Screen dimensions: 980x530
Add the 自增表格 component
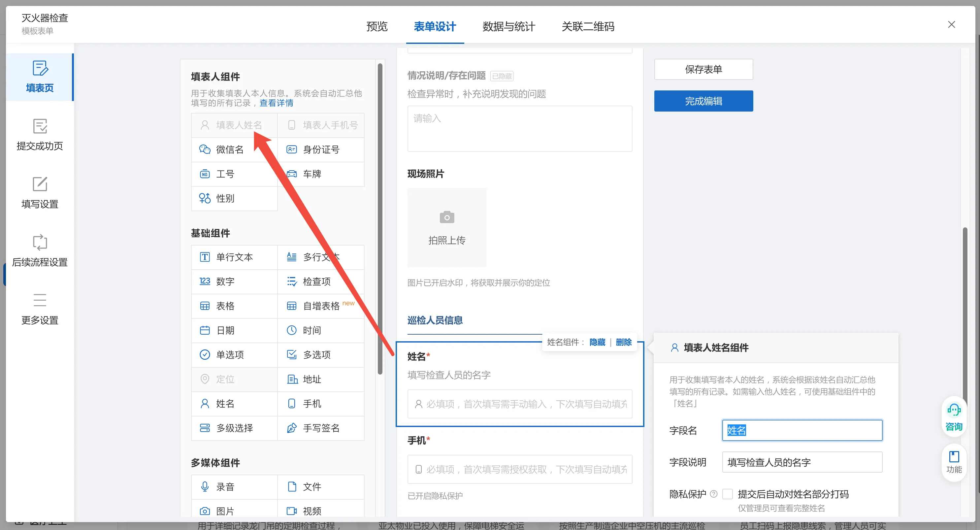click(321, 306)
